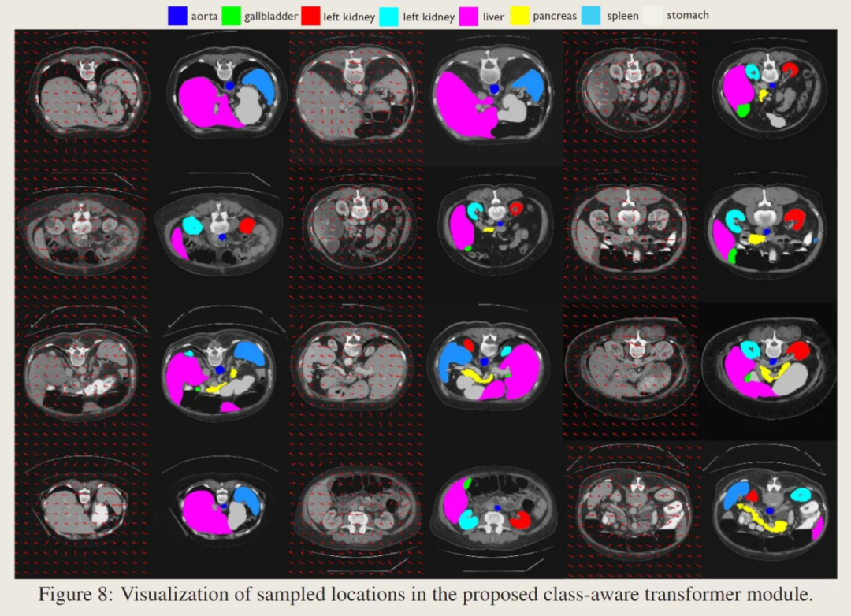Pick the magenta liver legend swatch
Image resolution: width=851 pixels, height=616 pixels.
point(468,17)
